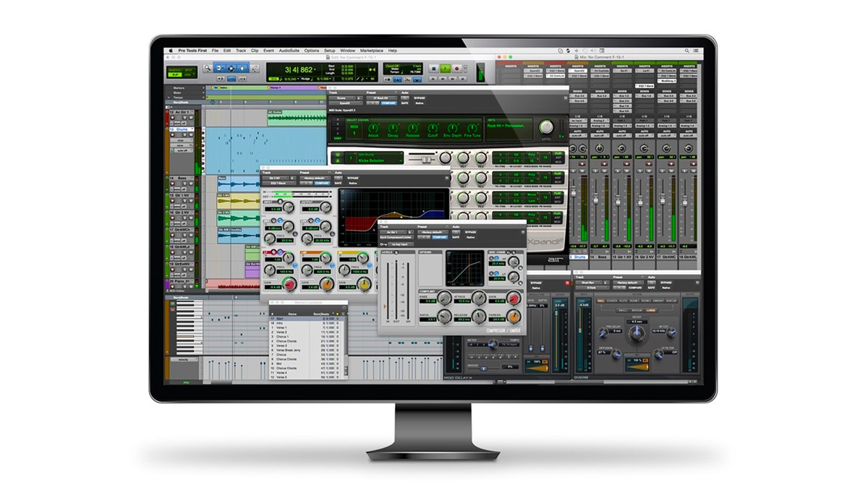Open Gtr 2 NV track selector in EQ
The height and width of the screenshot is (488, 868).
point(276,178)
